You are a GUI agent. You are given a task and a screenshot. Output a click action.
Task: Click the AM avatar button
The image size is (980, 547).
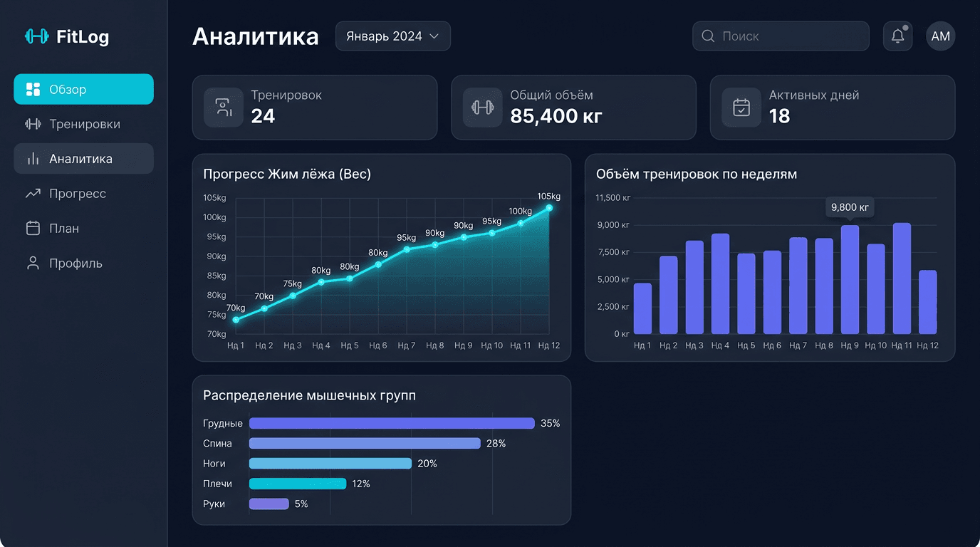pyautogui.click(x=940, y=36)
